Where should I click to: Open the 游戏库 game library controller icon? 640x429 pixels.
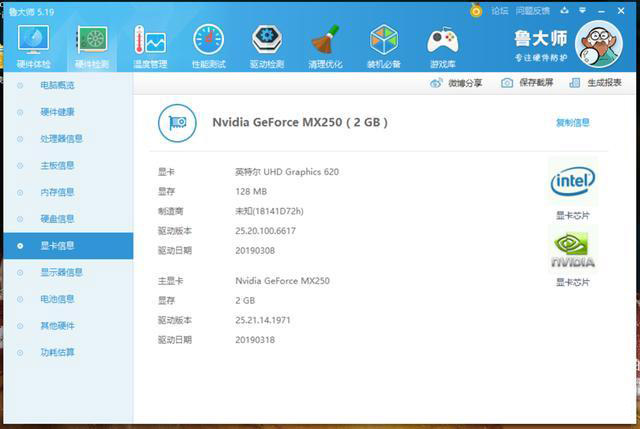[x=442, y=46]
